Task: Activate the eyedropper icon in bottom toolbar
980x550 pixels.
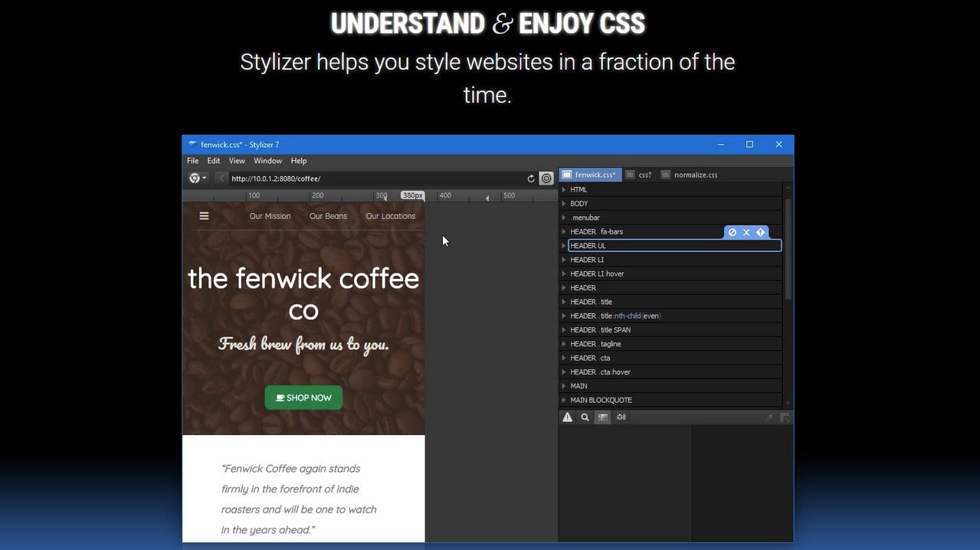Action: pos(769,417)
